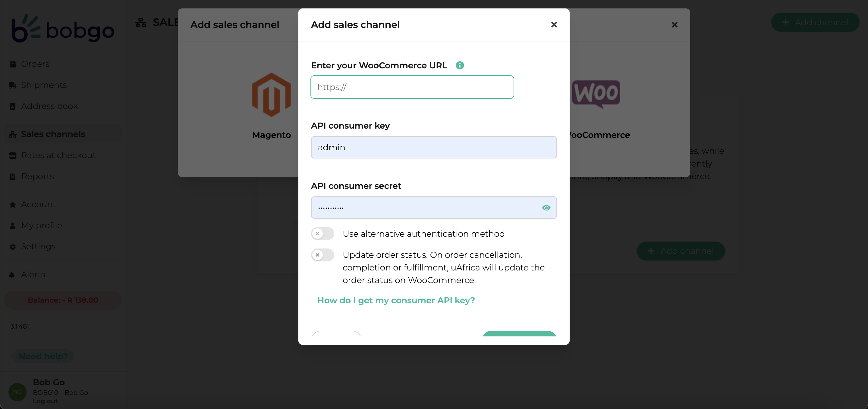Click the Bob Go account name
The width and height of the screenshot is (868, 409).
point(49,382)
